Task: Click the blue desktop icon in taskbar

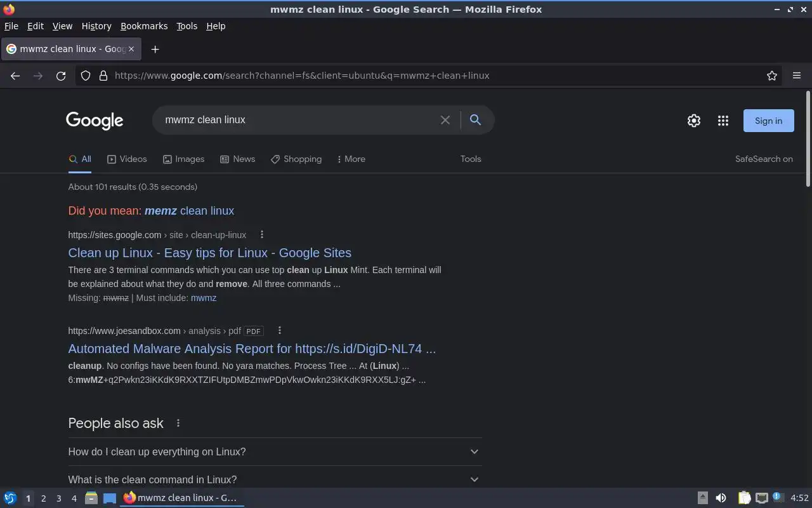Action: tap(110, 498)
